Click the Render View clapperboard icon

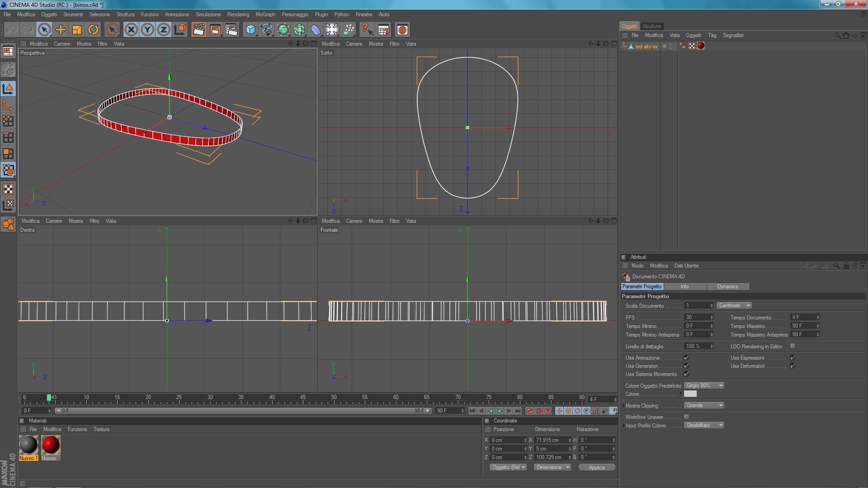198,30
